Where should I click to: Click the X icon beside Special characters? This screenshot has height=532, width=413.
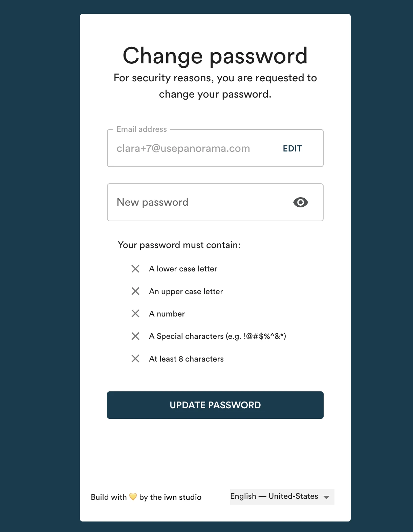click(x=135, y=336)
